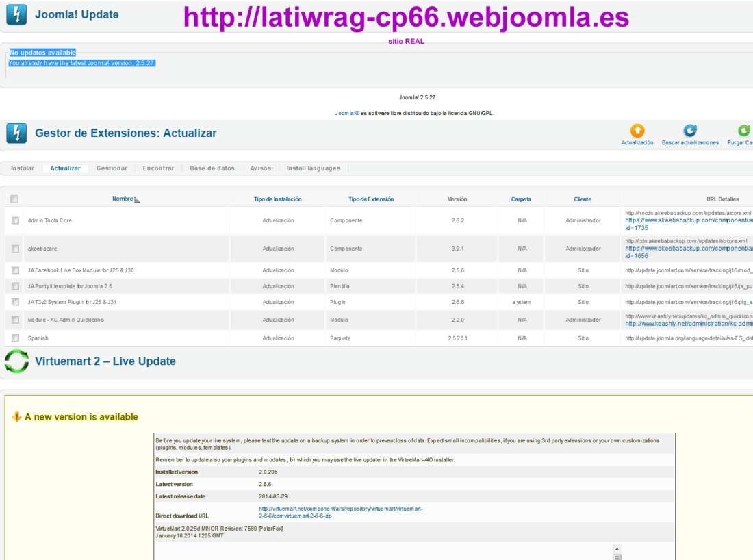753x560 pixels.
Task: Click the URL Detalles column header
Action: coord(723,199)
